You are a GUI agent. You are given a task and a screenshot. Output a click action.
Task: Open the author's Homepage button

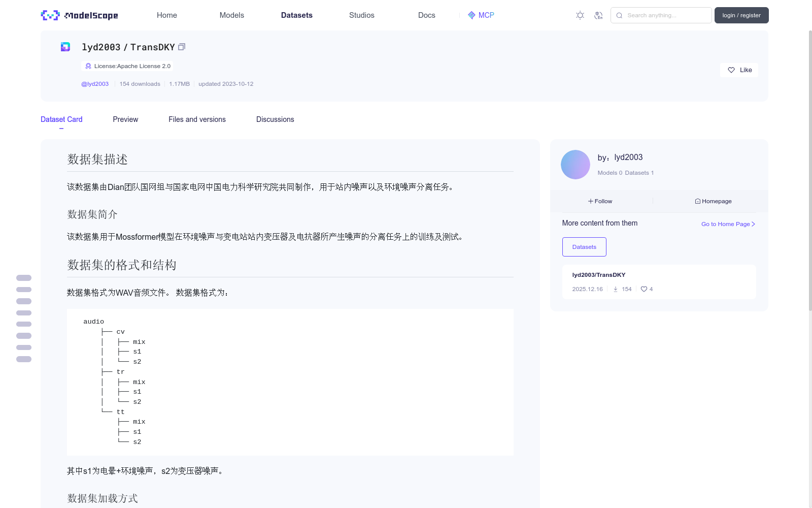click(x=713, y=201)
